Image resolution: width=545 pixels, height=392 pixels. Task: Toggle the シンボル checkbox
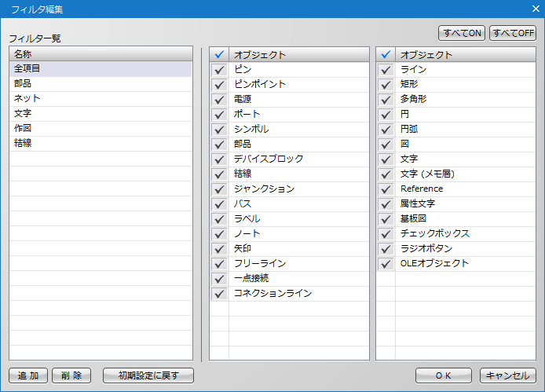[219, 130]
